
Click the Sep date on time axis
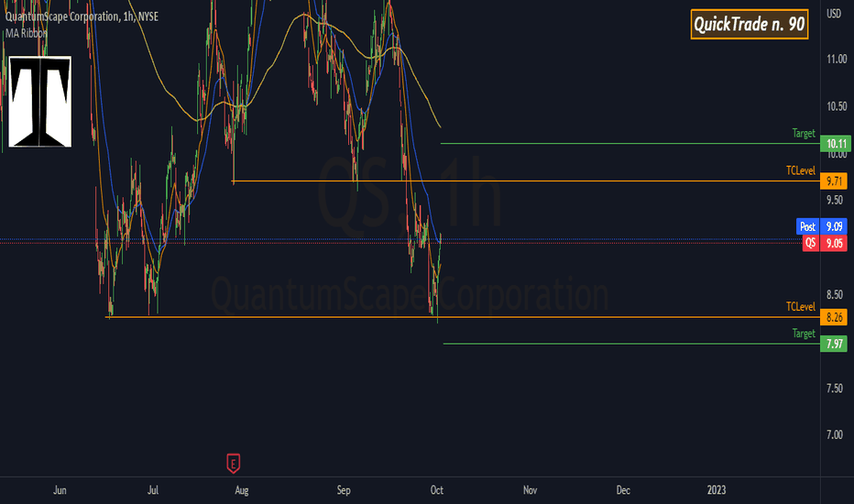(x=344, y=490)
